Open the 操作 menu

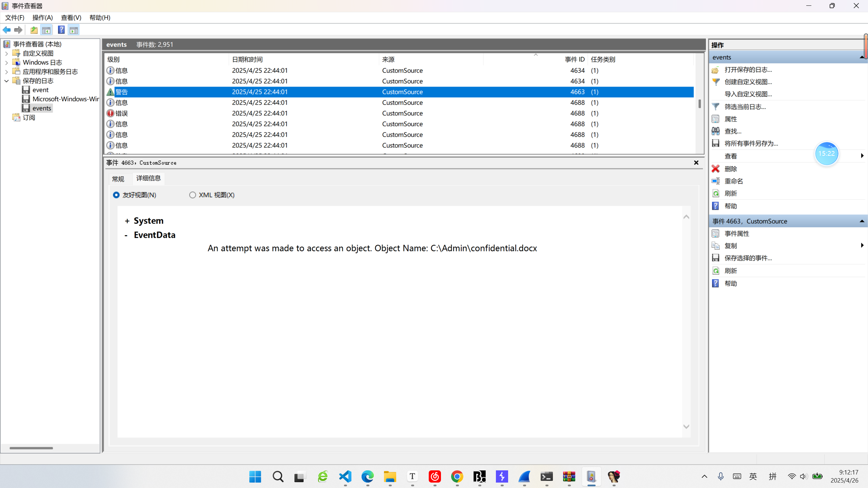tap(42, 18)
